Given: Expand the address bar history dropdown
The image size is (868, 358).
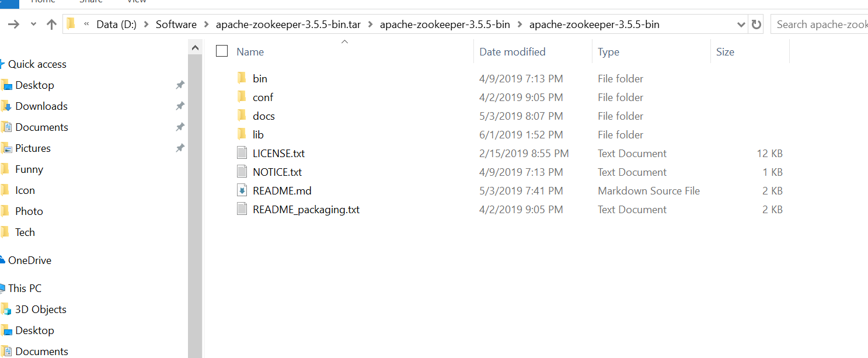Looking at the screenshot, I should coord(741,25).
